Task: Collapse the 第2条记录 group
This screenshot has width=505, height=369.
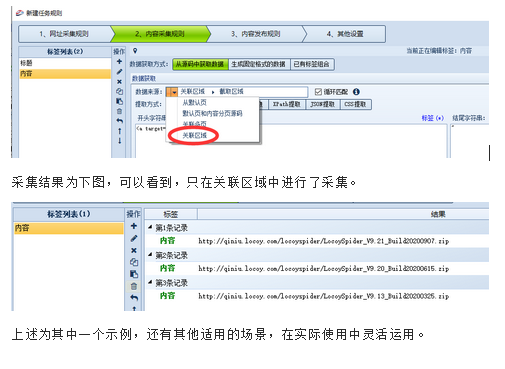Action: click(150, 255)
